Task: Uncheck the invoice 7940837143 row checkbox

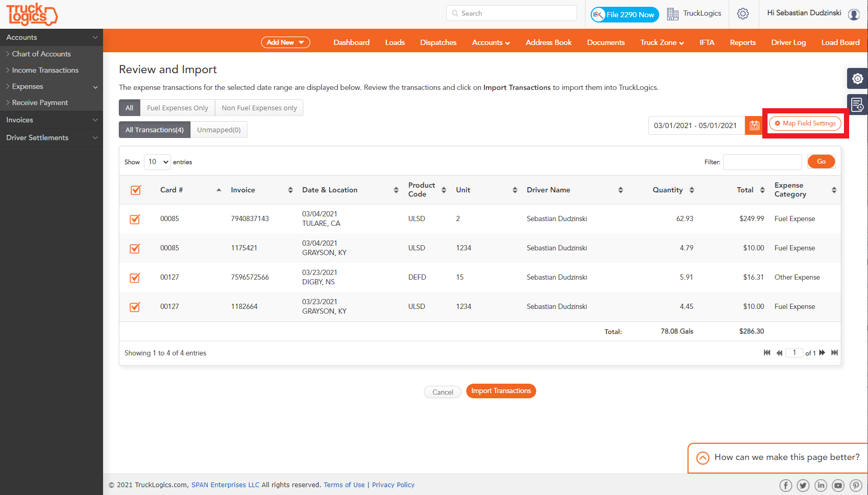Action: point(135,219)
